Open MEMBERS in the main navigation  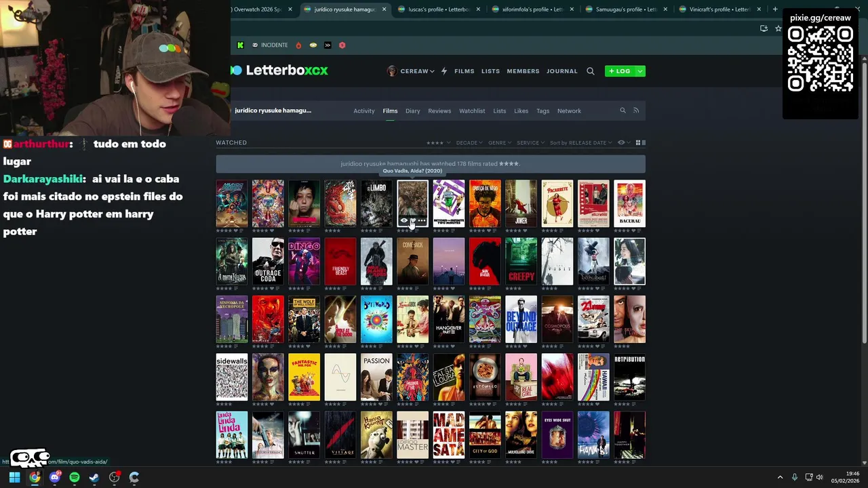pyautogui.click(x=523, y=71)
